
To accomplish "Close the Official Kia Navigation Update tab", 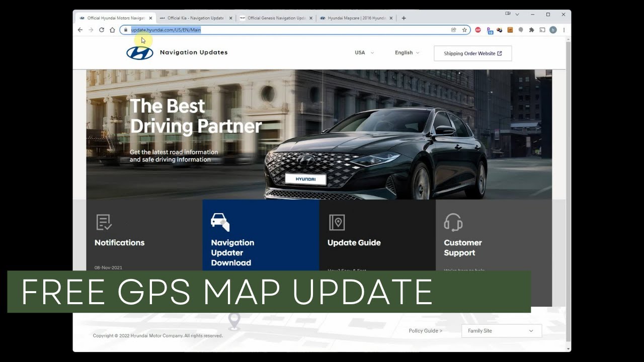I will (x=231, y=18).
